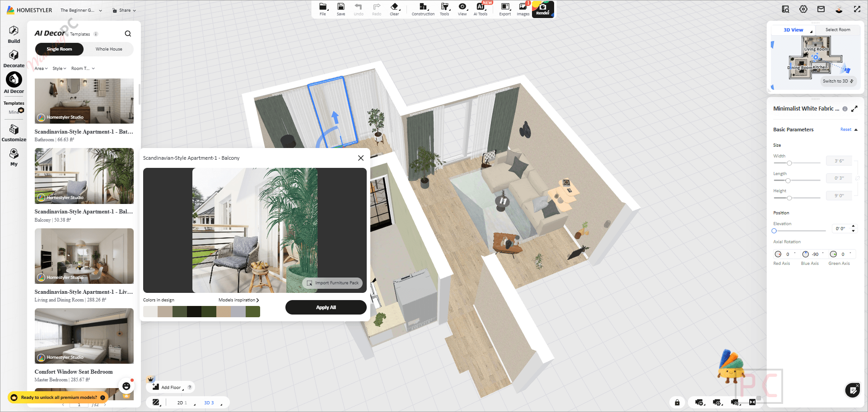Click the add camera icon in bottom bar
868x412 pixels.
(700, 403)
